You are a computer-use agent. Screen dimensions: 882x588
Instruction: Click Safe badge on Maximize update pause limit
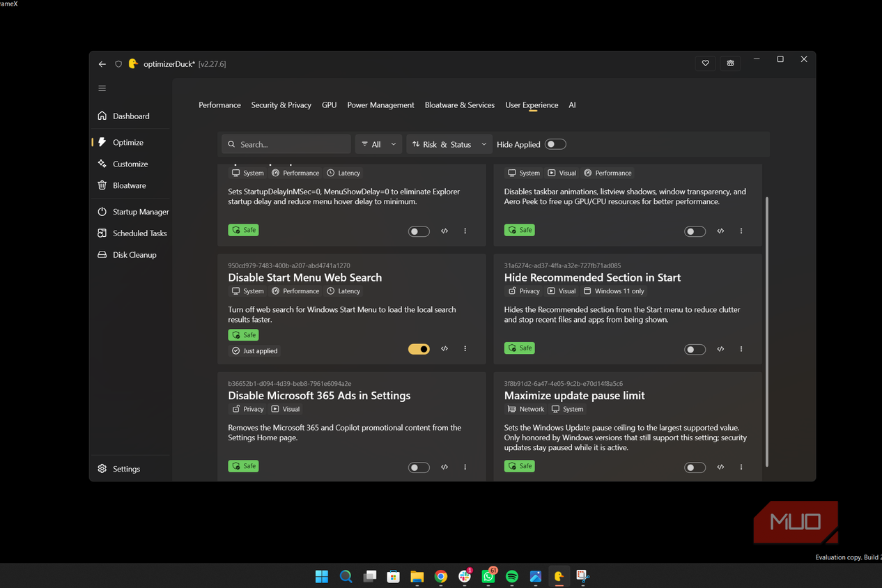pyautogui.click(x=520, y=466)
